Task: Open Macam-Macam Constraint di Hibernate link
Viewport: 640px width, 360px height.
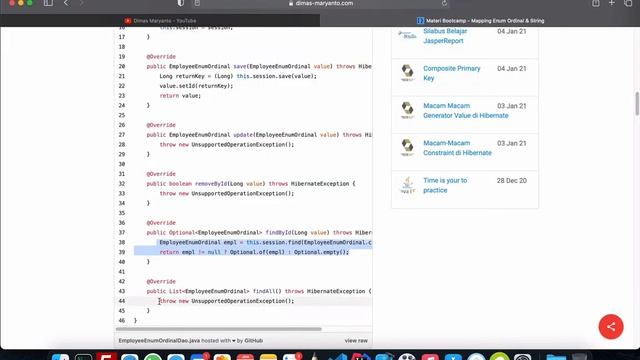Action: [457, 148]
